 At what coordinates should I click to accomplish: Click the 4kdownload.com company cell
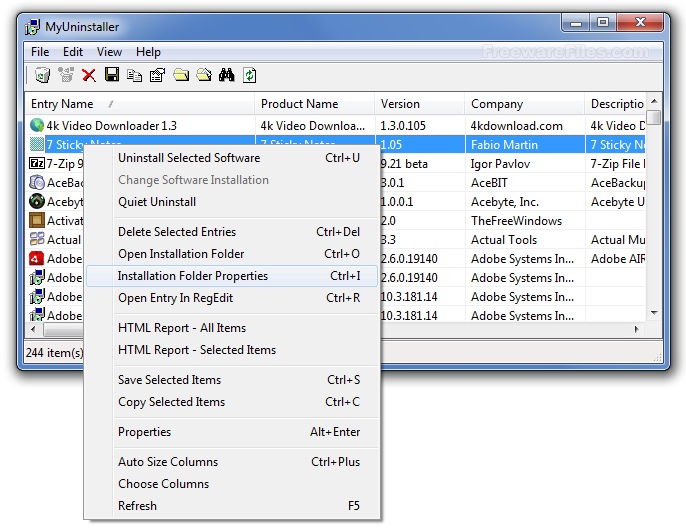pyautogui.click(x=525, y=126)
